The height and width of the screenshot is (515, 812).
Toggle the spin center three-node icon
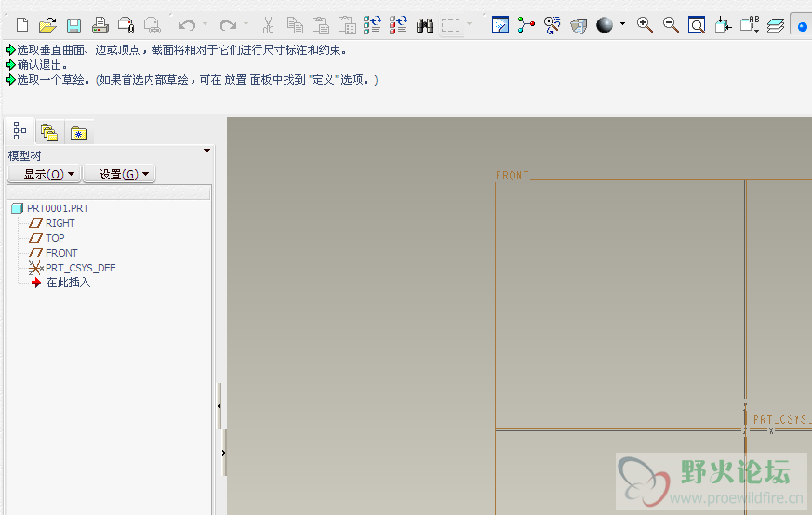(526, 25)
